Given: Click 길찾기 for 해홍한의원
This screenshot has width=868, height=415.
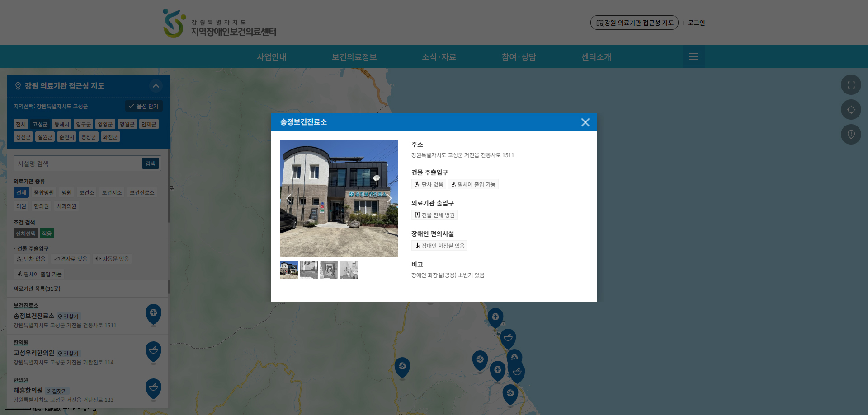Looking at the screenshot, I should pyautogui.click(x=57, y=391).
